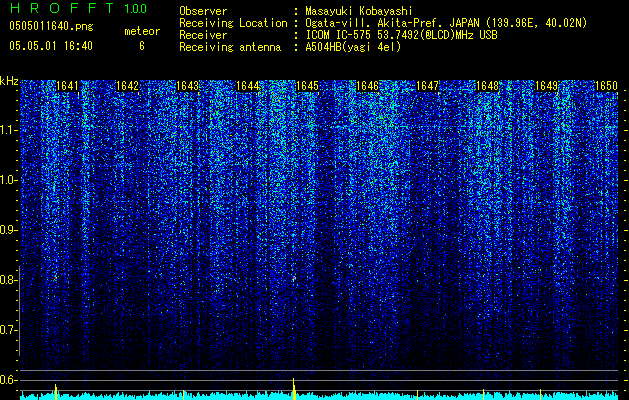Click the 1650 time marker label
629x400 pixels.
[x=607, y=86]
